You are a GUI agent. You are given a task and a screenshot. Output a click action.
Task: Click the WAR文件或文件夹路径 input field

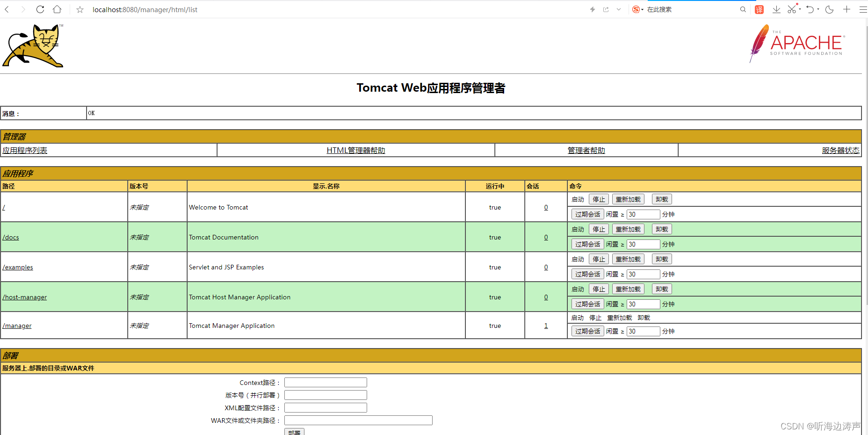click(x=358, y=420)
